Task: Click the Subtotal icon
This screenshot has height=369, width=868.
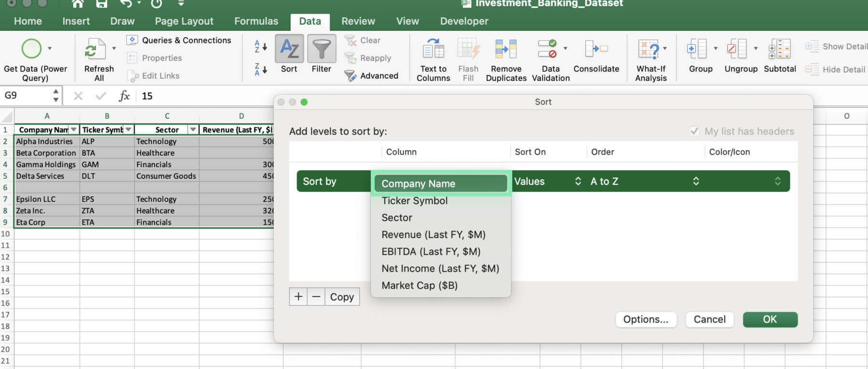Action: [x=780, y=49]
